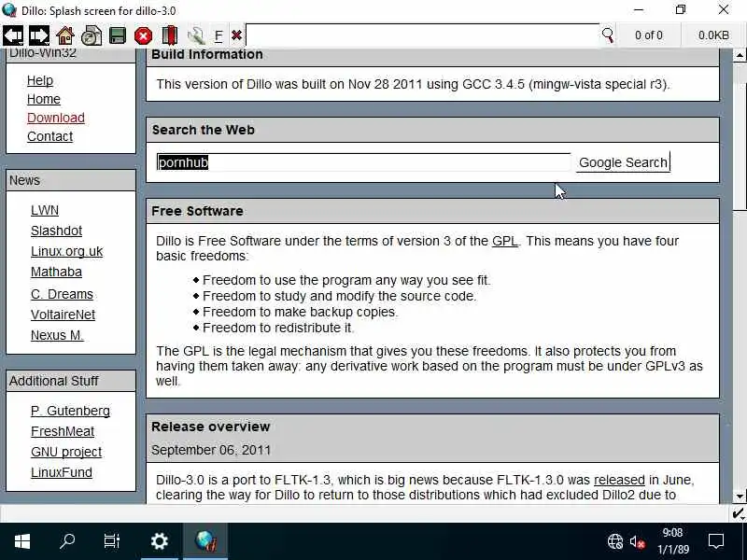Stop loading with the red stop icon
This screenshot has width=747, height=560.
click(x=143, y=35)
